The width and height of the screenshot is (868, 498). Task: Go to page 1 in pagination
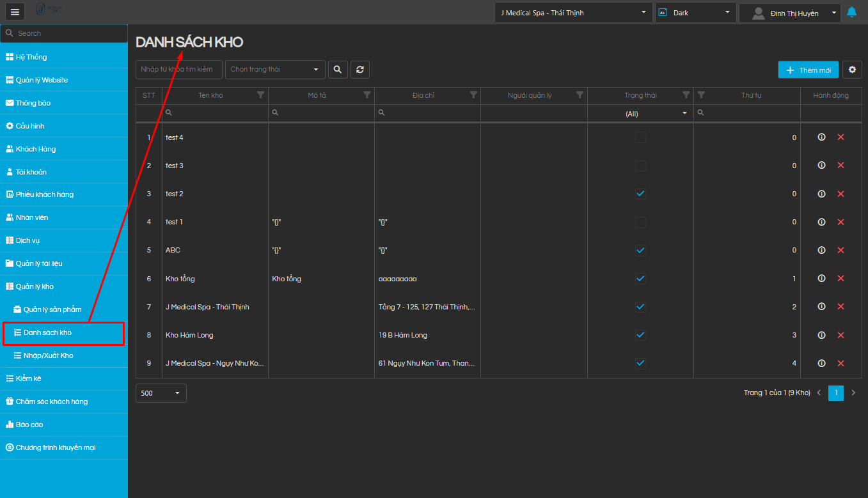click(x=835, y=393)
